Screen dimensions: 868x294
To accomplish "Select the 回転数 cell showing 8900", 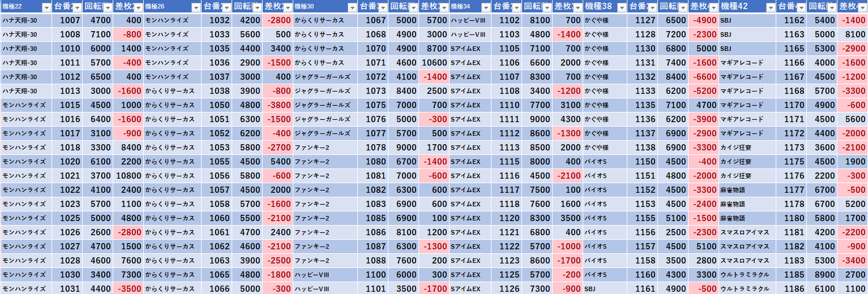I will [x=822, y=275].
